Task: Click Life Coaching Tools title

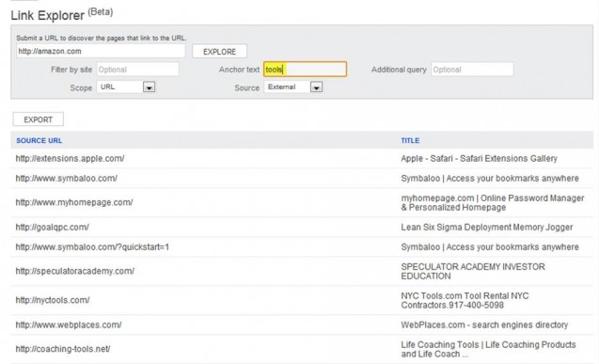Action: (x=488, y=350)
